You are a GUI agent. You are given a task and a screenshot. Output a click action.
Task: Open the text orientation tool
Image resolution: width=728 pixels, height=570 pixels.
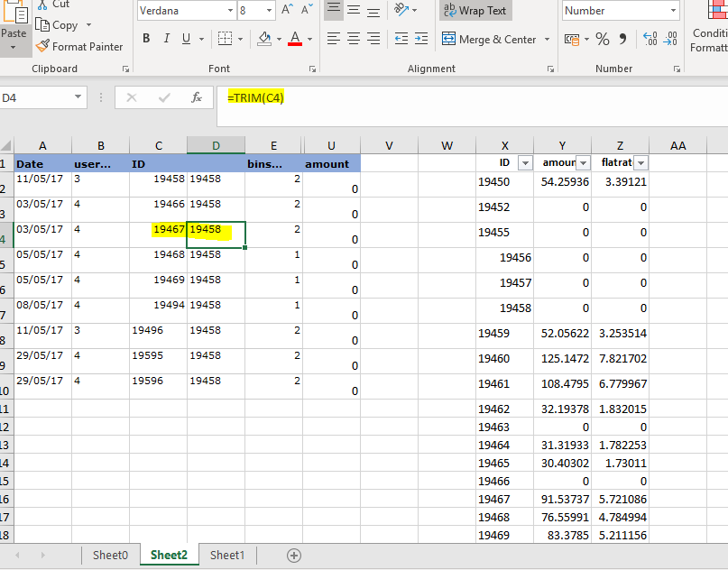pos(401,10)
